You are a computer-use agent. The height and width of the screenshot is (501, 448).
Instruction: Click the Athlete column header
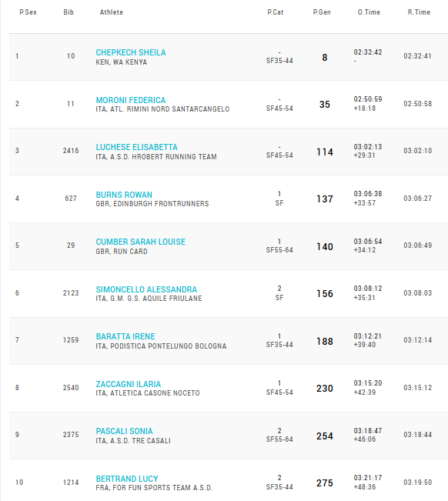pos(111,12)
